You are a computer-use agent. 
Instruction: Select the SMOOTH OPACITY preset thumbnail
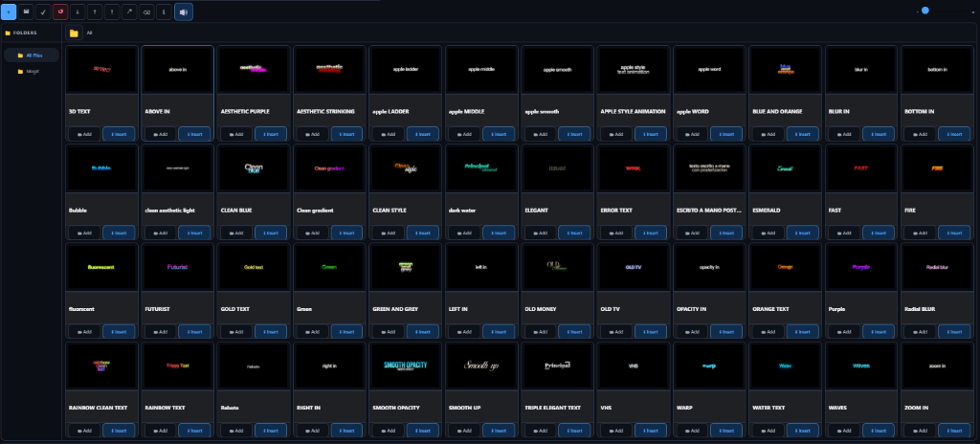click(x=406, y=366)
